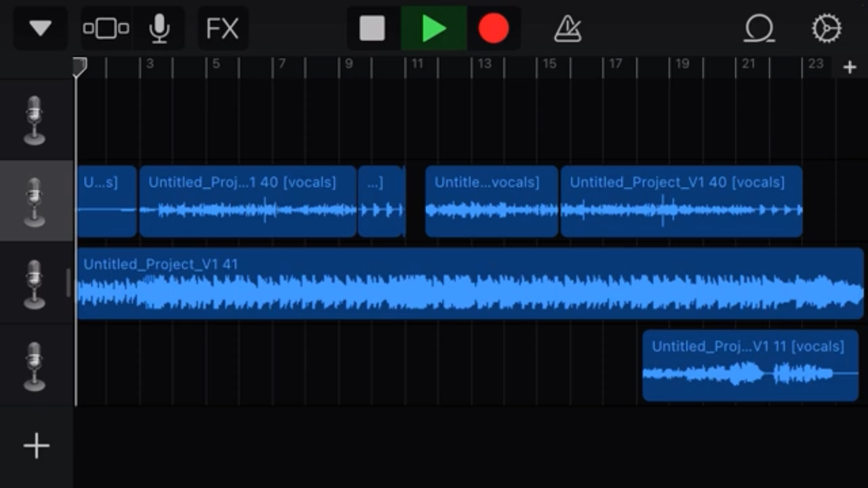Open the song settings gear

click(827, 29)
